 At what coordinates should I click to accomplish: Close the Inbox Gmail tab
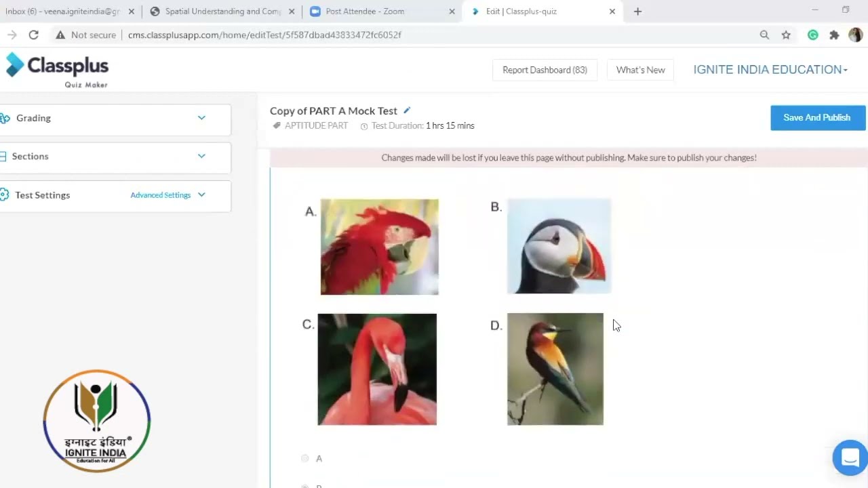[132, 12]
